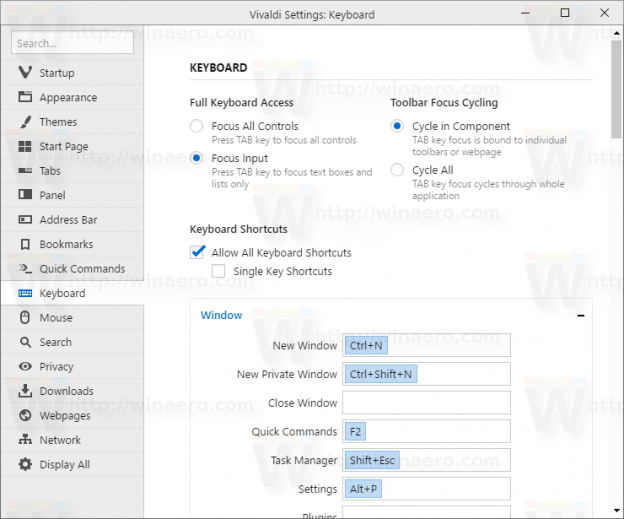Click the settings Search input field
The image size is (624, 519).
(72, 43)
